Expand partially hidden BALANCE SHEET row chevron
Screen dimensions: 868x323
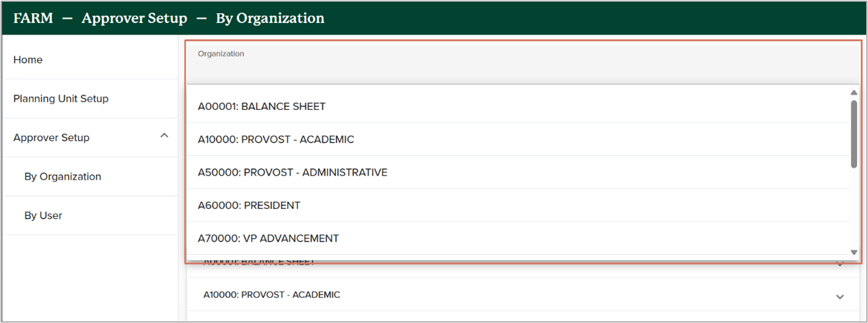tap(840, 264)
